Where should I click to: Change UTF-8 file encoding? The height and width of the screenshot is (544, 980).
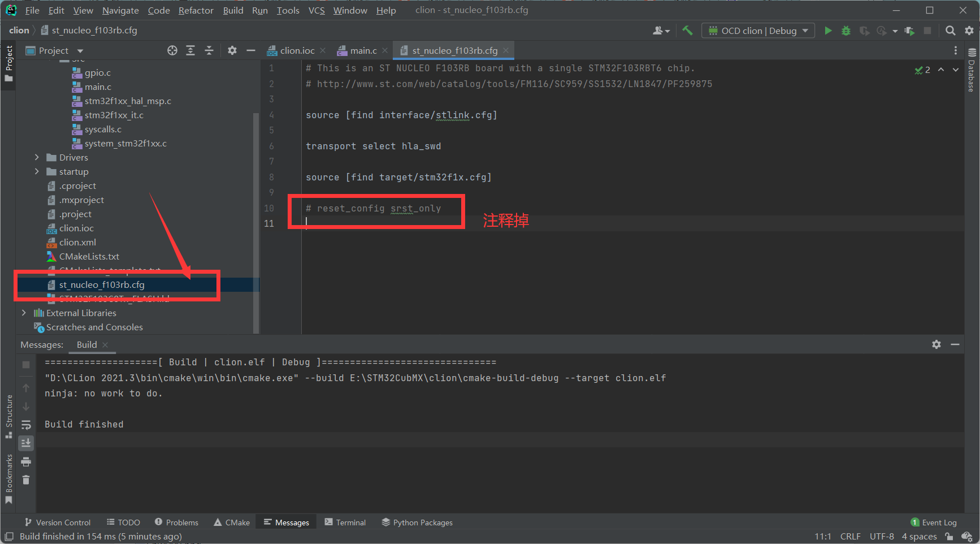[x=882, y=537]
